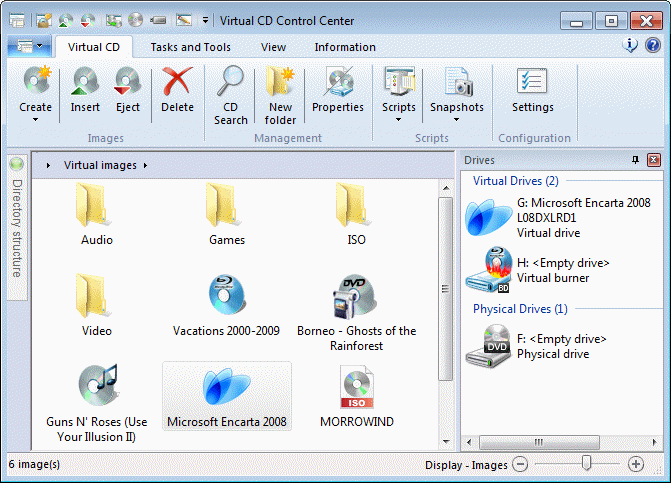Toggle green Directory structure indicator

point(17,163)
